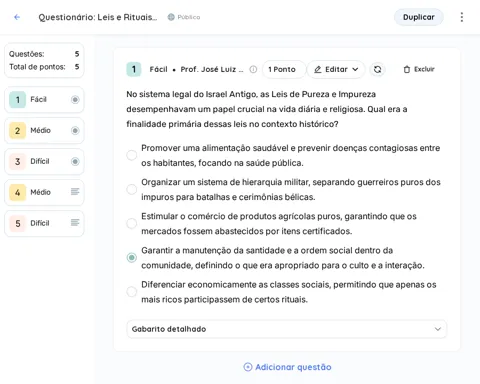
Task: Click the text-lines type icon on question 5 Difícil
Action: tap(75, 222)
